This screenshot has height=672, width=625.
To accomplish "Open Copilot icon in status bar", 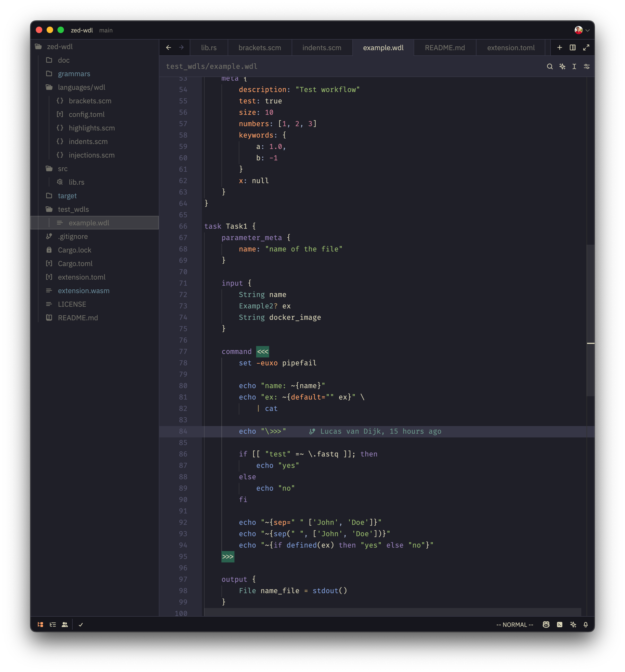I will [546, 625].
